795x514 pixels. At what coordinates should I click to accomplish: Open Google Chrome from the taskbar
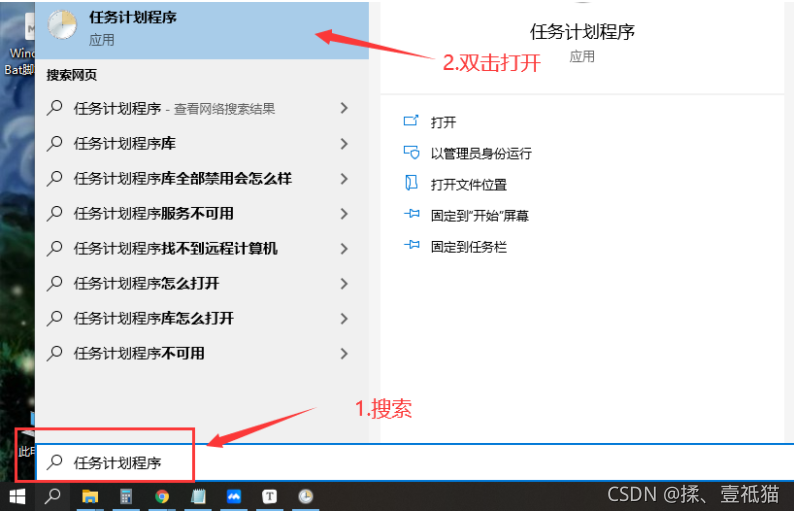click(162, 496)
